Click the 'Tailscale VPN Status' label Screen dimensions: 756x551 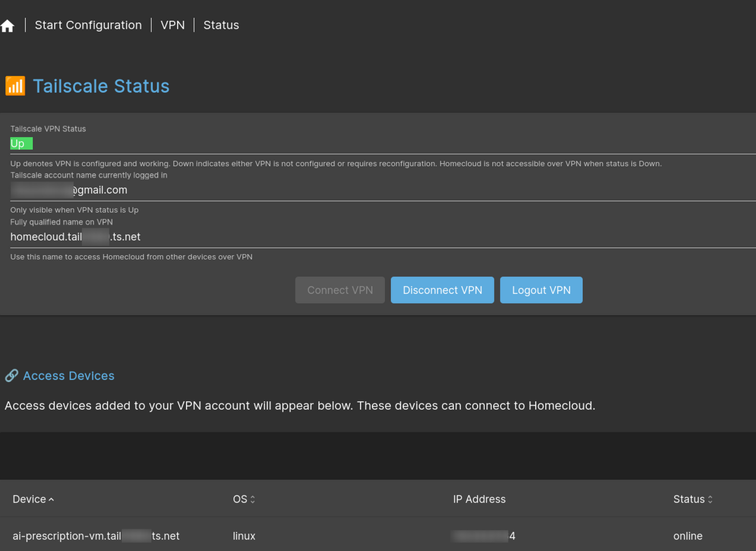[48, 129]
